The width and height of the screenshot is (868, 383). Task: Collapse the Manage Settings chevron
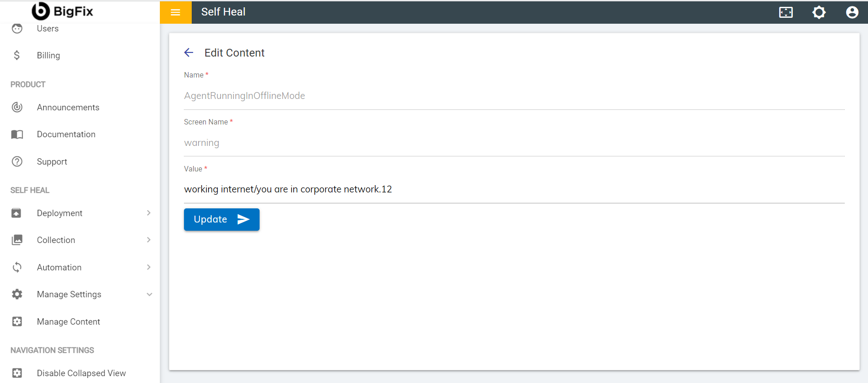coord(149,295)
